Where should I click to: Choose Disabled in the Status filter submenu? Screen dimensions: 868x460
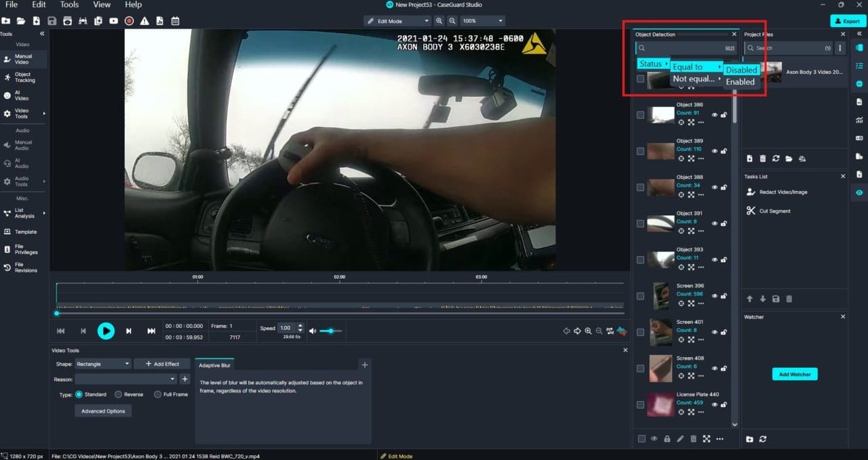(741, 70)
